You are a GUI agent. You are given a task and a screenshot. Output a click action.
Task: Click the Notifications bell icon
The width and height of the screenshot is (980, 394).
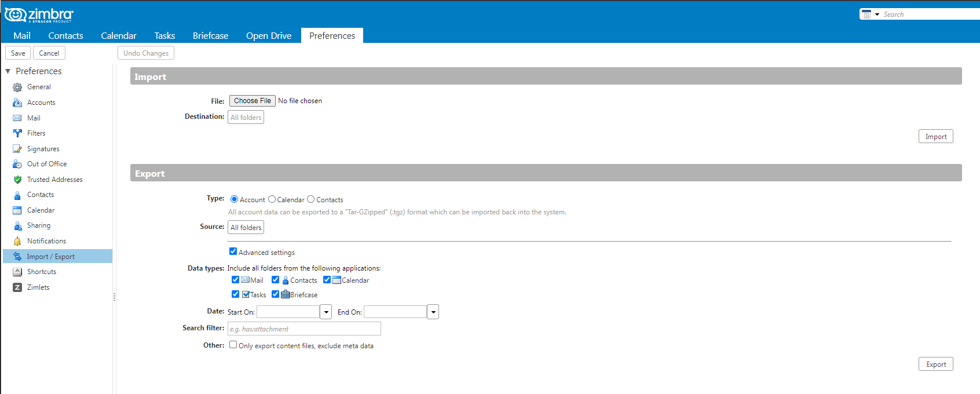(x=17, y=241)
